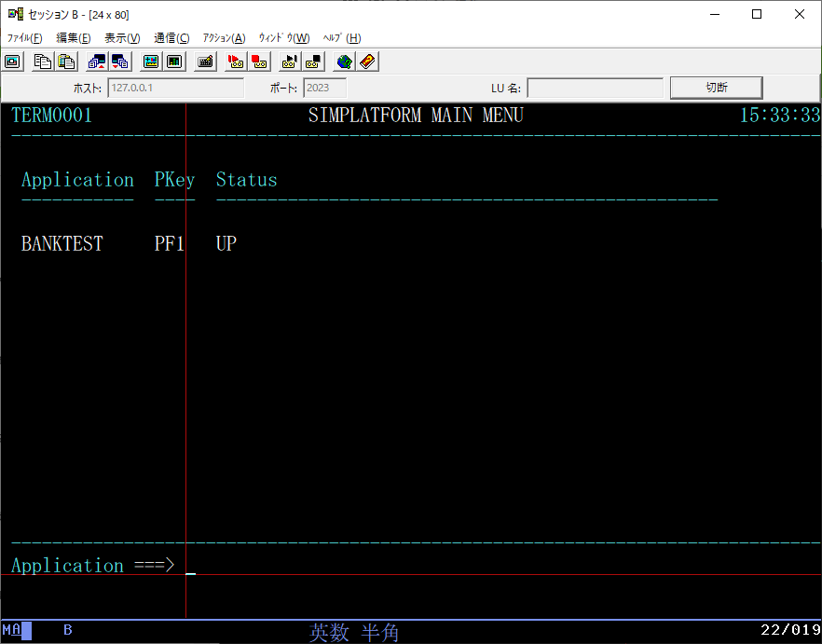
Task: Click the session icon in the title bar
Action: point(16,14)
